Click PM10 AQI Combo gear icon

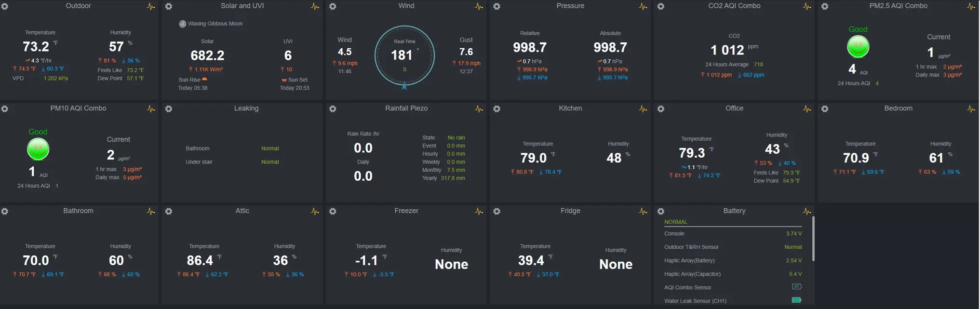click(x=5, y=109)
